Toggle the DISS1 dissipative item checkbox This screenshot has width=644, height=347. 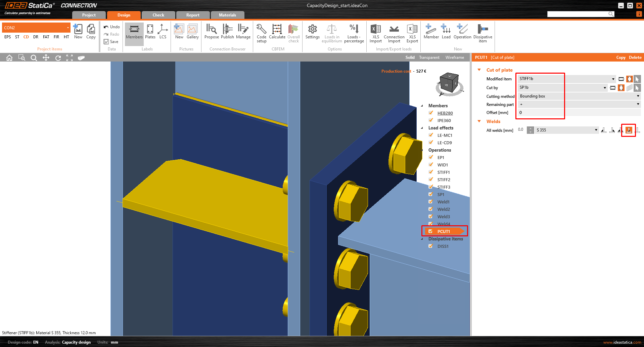click(431, 246)
